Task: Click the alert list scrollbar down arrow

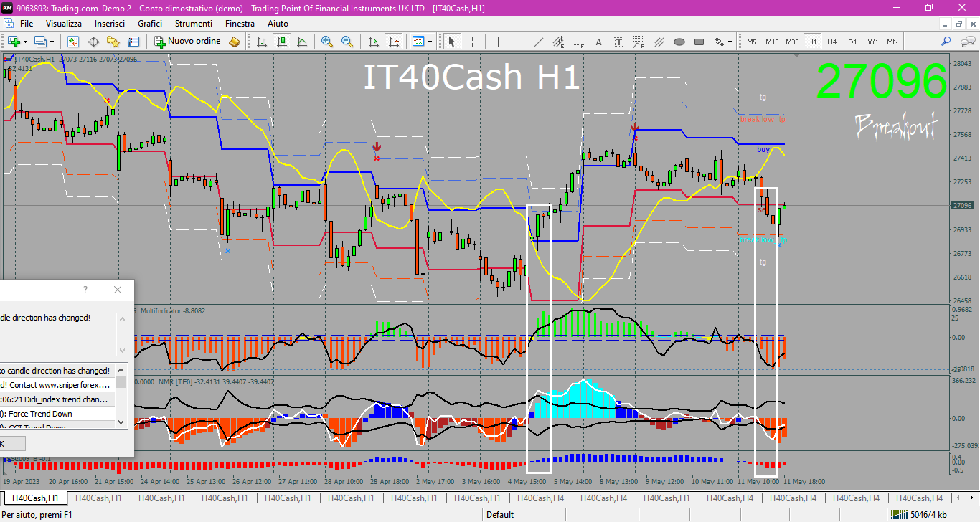Action: point(121,422)
